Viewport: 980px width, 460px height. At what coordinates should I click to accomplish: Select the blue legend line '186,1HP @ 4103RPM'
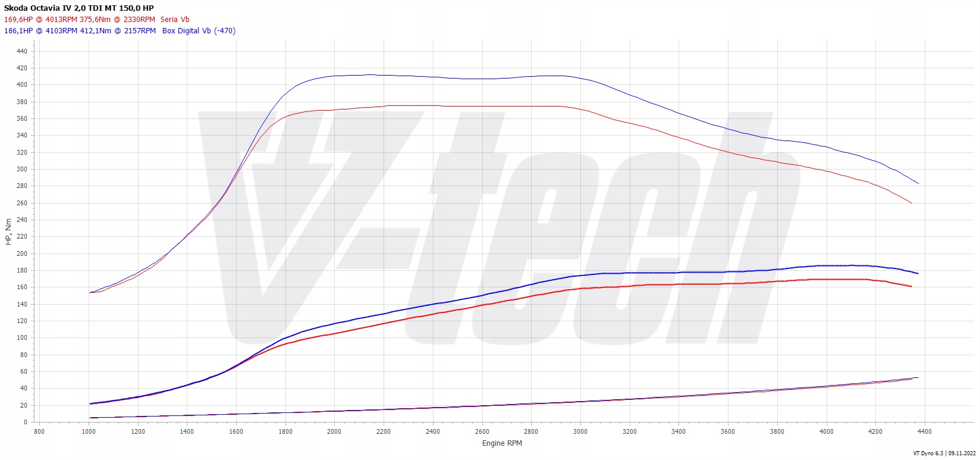(x=40, y=31)
